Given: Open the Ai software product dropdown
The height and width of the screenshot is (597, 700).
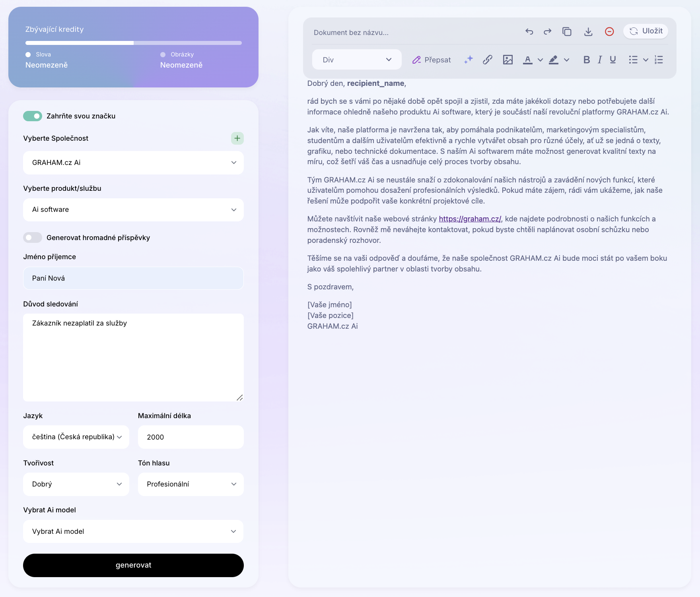Looking at the screenshot, I should coord(133,209).
